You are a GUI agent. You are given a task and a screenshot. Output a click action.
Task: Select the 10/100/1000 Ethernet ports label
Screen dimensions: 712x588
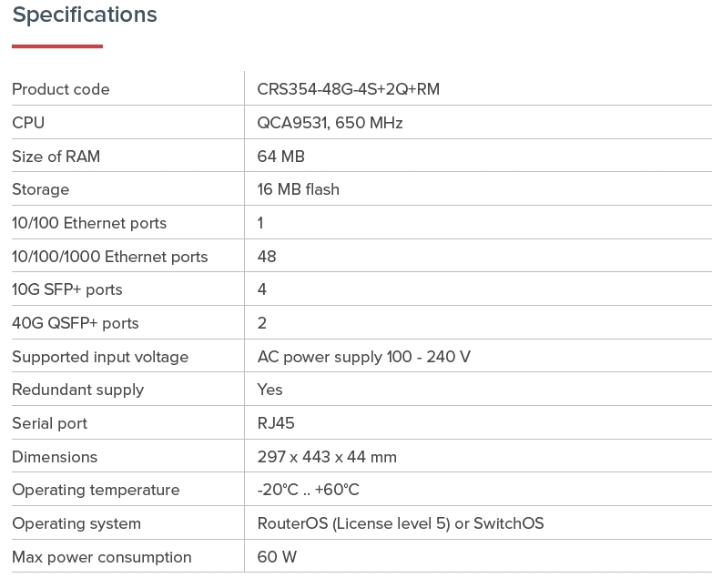(109, 257)
